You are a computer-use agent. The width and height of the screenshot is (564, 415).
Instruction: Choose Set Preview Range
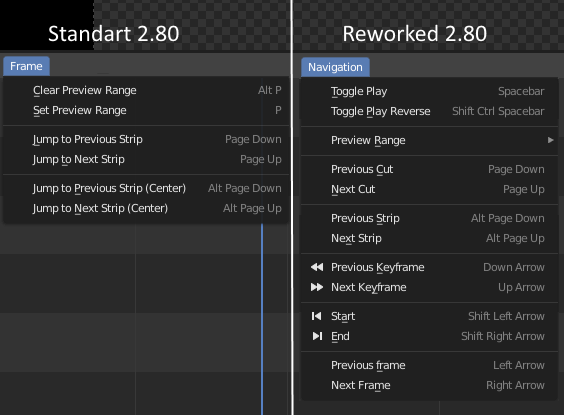(x=146, y=110)
